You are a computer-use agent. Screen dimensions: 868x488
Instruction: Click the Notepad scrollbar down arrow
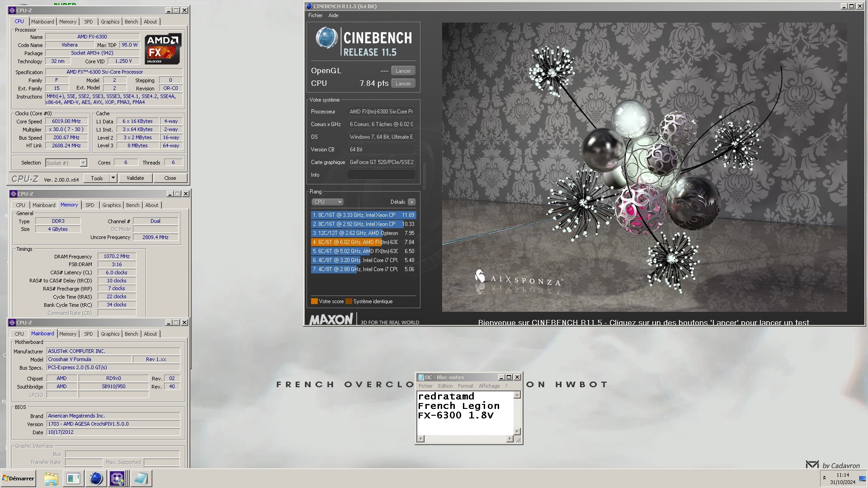coord(517,432)
